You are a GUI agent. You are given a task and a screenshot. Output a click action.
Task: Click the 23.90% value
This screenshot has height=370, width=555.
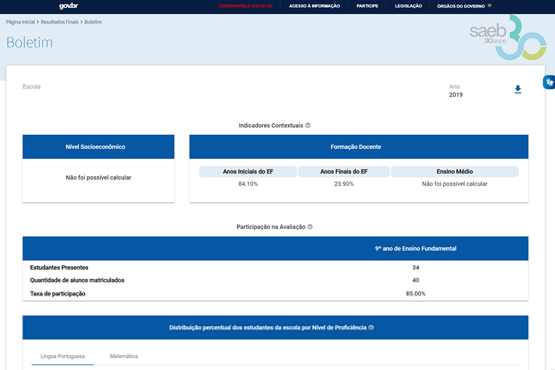[344, 184]
